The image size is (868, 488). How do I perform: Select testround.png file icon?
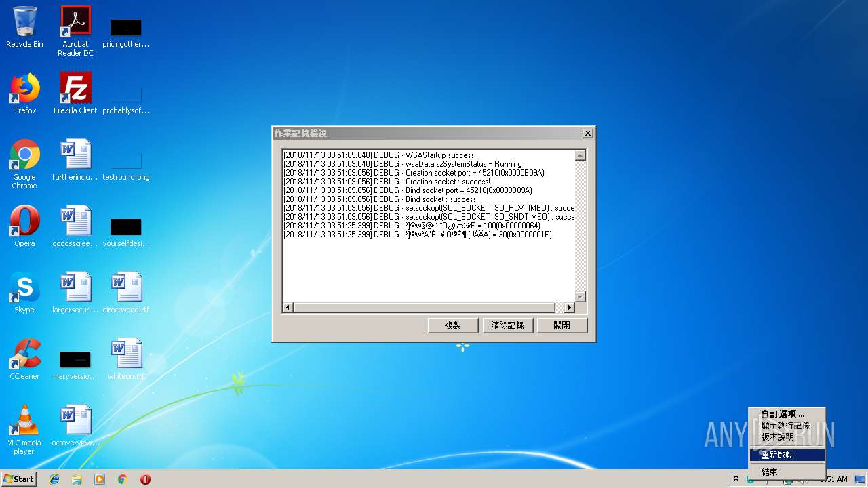[125, 167]
